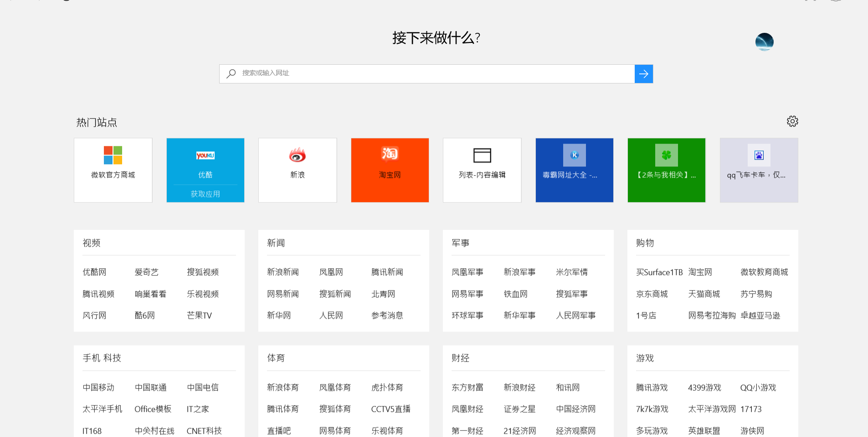Open the 卓越亚马逊 link
This screenshot has height=437, width=868.
click(x=760, y=316)
